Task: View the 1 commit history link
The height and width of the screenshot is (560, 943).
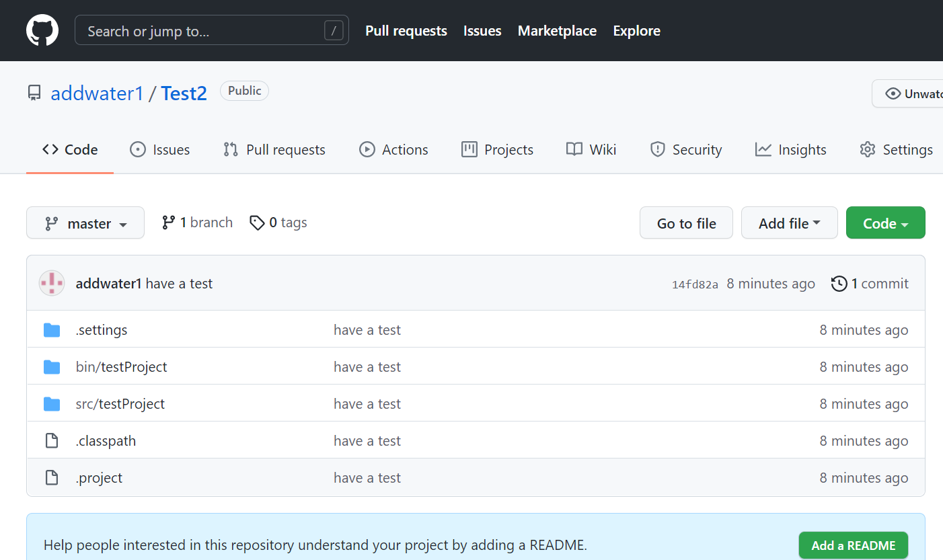Action: [x=870, y=284]
